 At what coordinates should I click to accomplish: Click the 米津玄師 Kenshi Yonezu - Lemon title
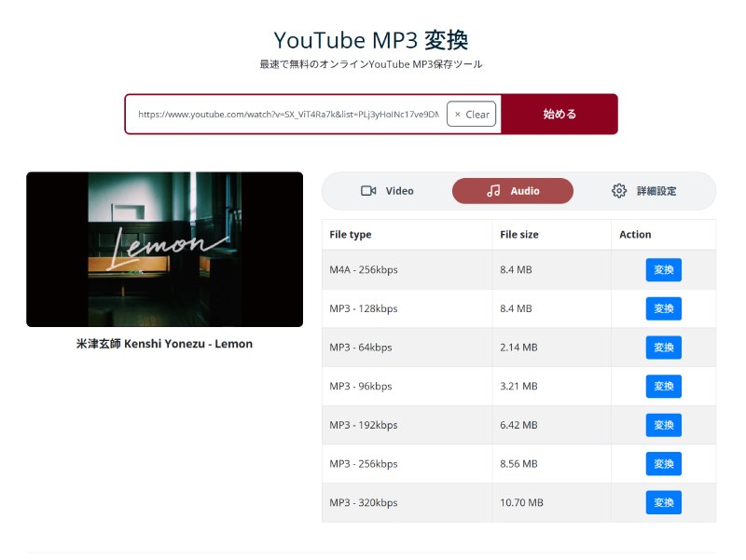point(165,344)
